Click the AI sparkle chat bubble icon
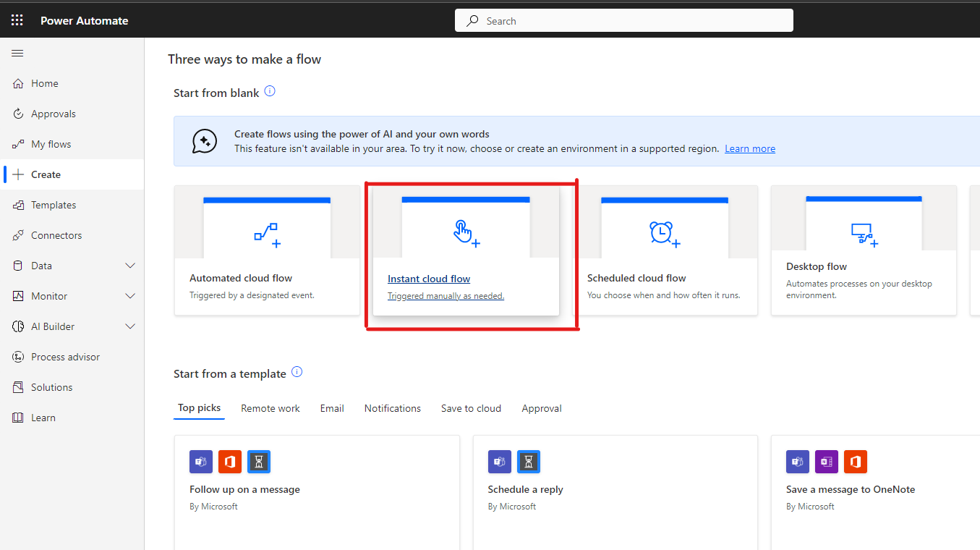 tap(204, 141)
